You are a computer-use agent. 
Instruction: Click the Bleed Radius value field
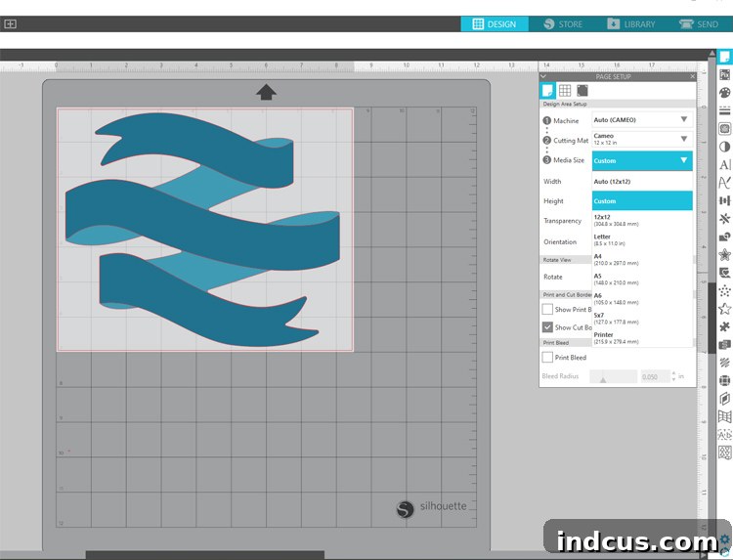[x=655, y=376]
